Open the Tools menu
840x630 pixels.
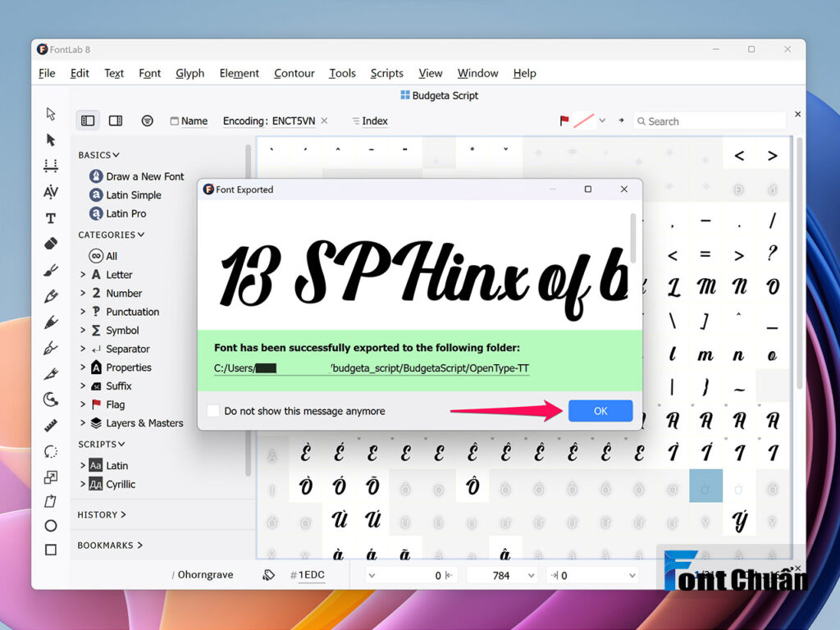point(342,73)
